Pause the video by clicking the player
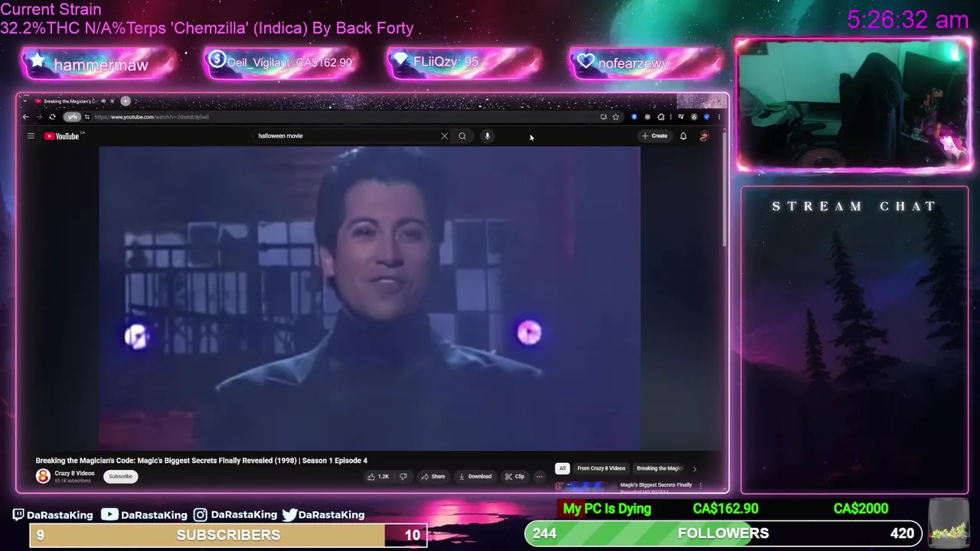 click(370, 298)
